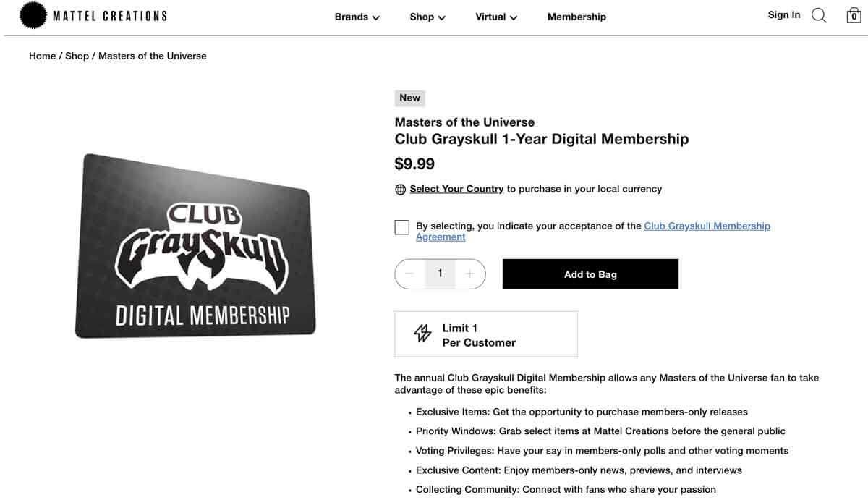868x500 pixels.
Task: Click the lightning bolt limit icon
Action: point(422,333)
